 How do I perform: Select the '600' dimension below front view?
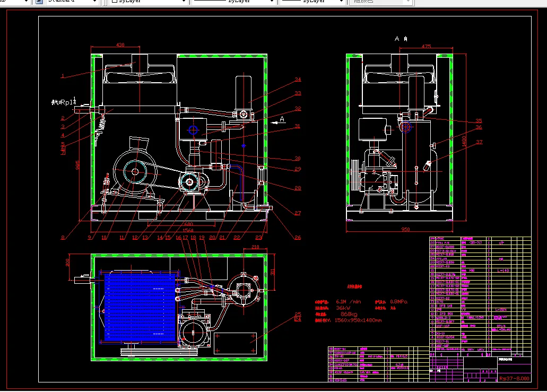[188, 224]
